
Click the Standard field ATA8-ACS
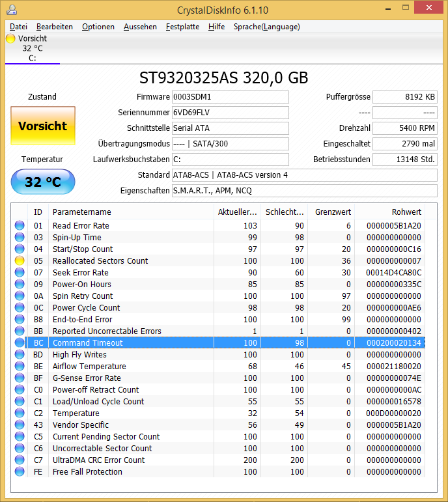(305, 175)
